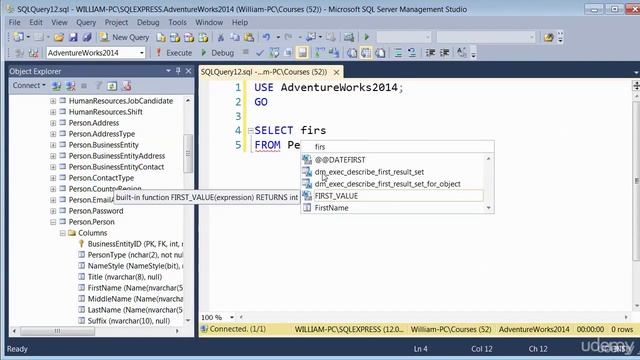The width and height of the screenshot is (640, 360).
Task: Click the Save disk icon
Action: (x=73, y=38)
